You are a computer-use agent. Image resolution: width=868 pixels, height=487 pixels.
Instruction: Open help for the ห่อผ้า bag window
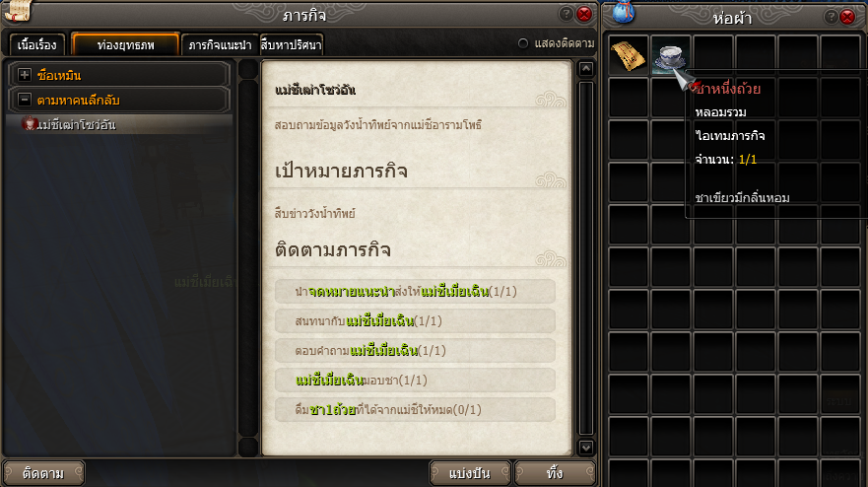(831, 17)
